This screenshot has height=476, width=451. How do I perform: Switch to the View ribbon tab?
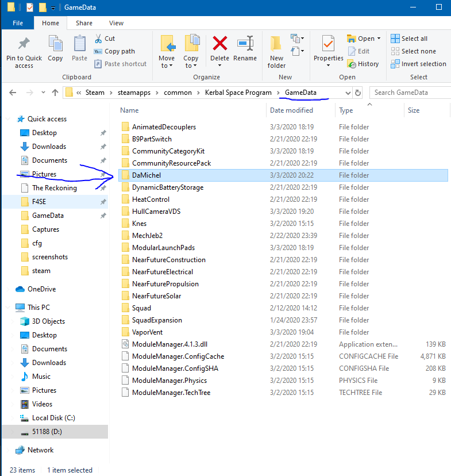116,23
